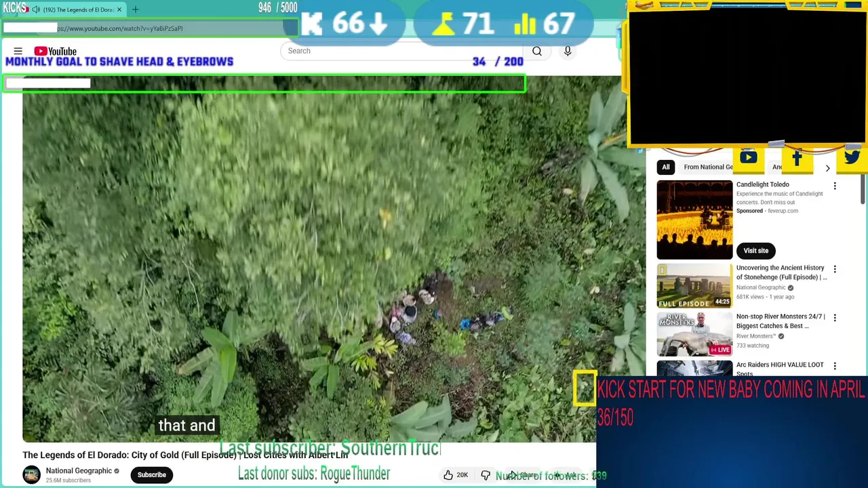Open Arc Raiders HIGH VALUE LOOT title
This screenshot has width=868, height=488.
780,369
